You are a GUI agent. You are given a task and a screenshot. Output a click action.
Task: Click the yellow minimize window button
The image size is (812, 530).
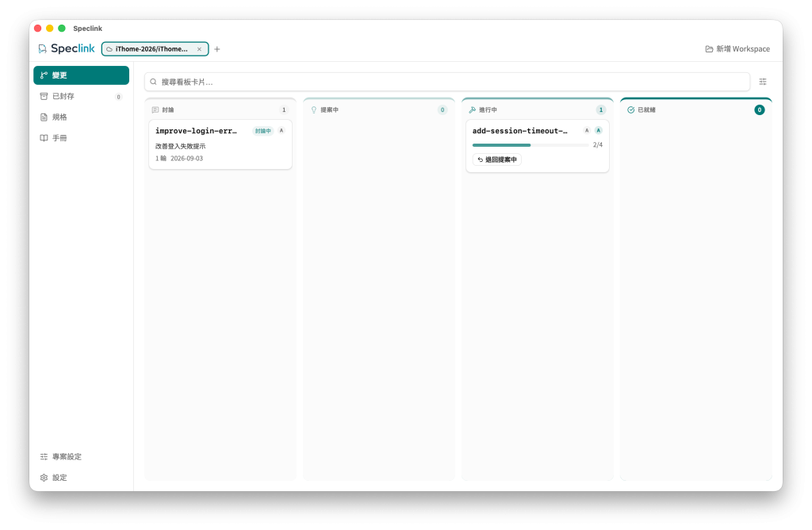(50, 28)
